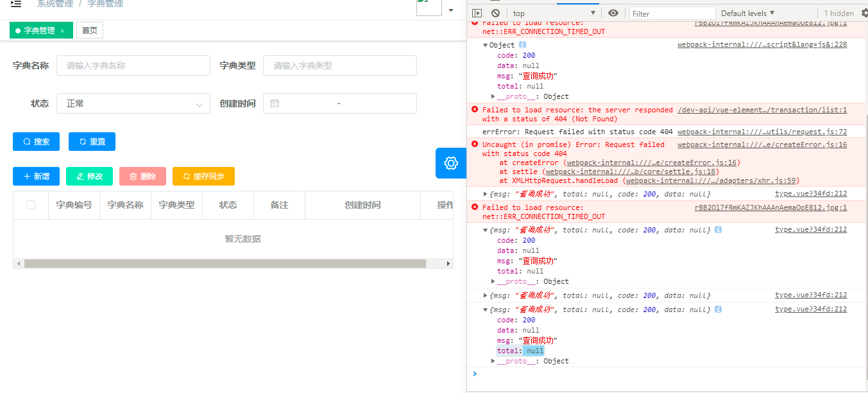Open the transaction/list:1 source link
The image size is (868, 393).
point(762,110)
